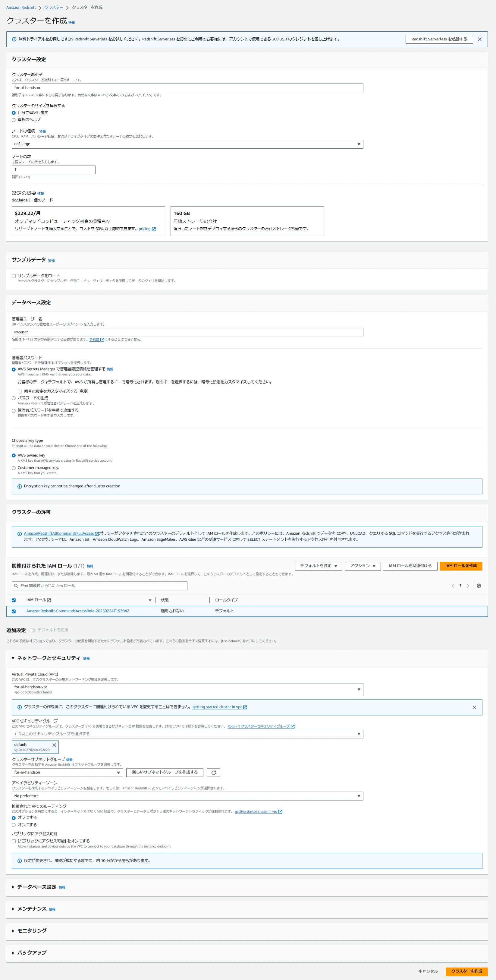Screen dimensions: 496x980
Task: Click IAM ロールを関連付ける button
Action: (x=410, y=566)
